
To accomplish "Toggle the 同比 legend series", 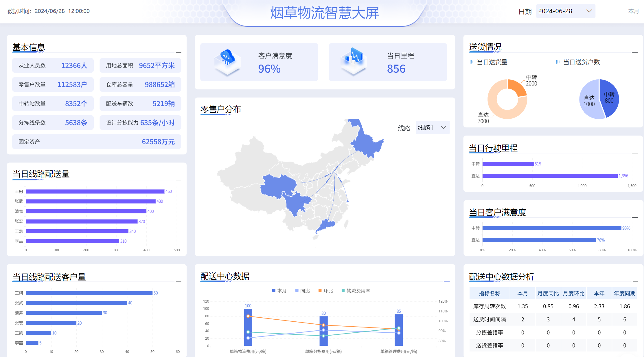I will tap(302, 291).
